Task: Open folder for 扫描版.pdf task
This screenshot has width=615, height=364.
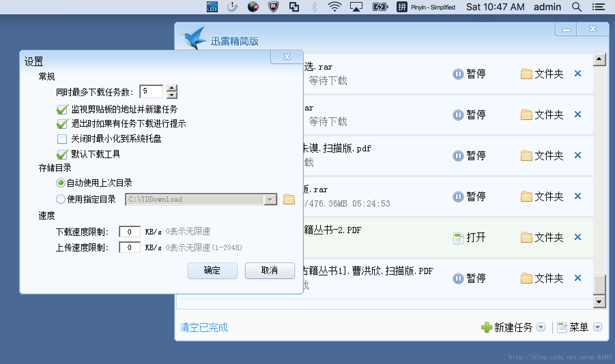Action: 542,155
